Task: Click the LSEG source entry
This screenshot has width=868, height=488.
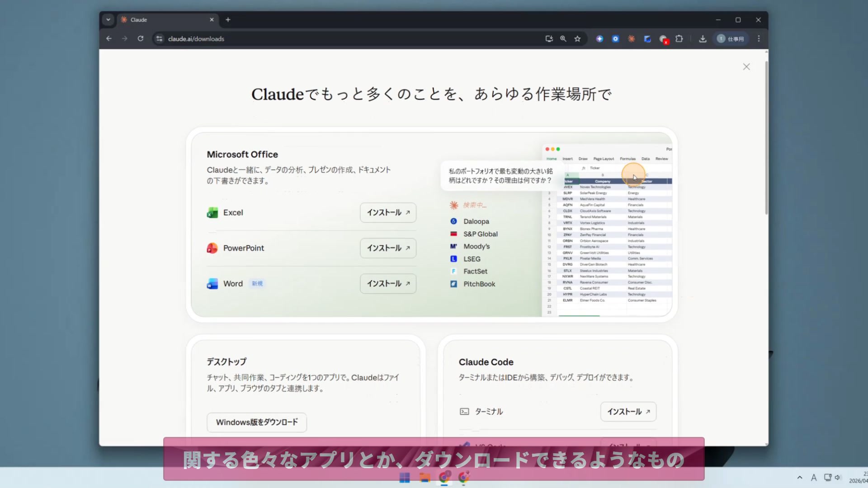Action: click(466, 259)
